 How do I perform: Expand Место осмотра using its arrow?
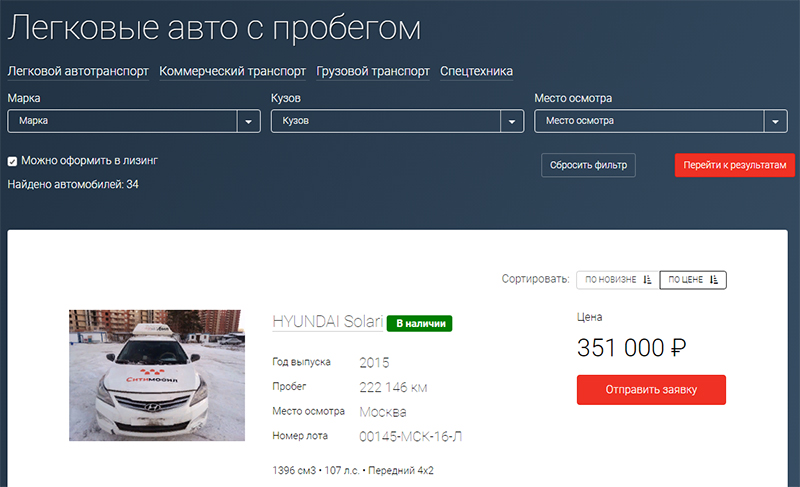776,121
